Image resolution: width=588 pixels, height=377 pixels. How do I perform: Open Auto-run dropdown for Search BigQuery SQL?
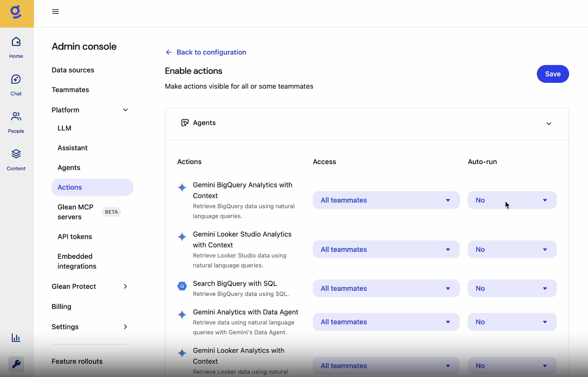click(512, 288)
